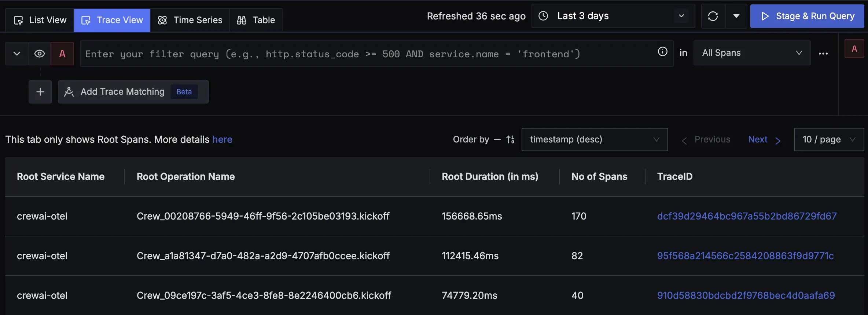Click the refresh sync icon

click(x=713, y=16)
